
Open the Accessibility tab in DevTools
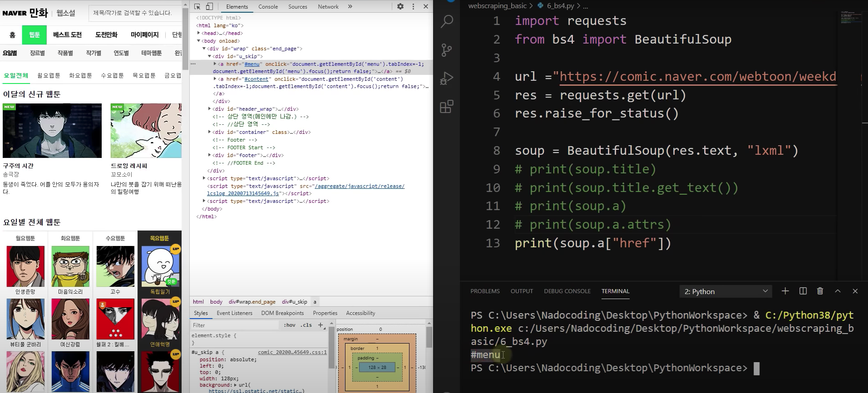point(360,313)
